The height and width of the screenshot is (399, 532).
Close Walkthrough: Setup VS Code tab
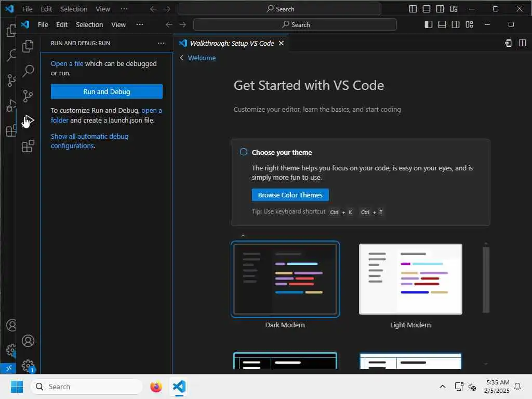pos(281,43)
